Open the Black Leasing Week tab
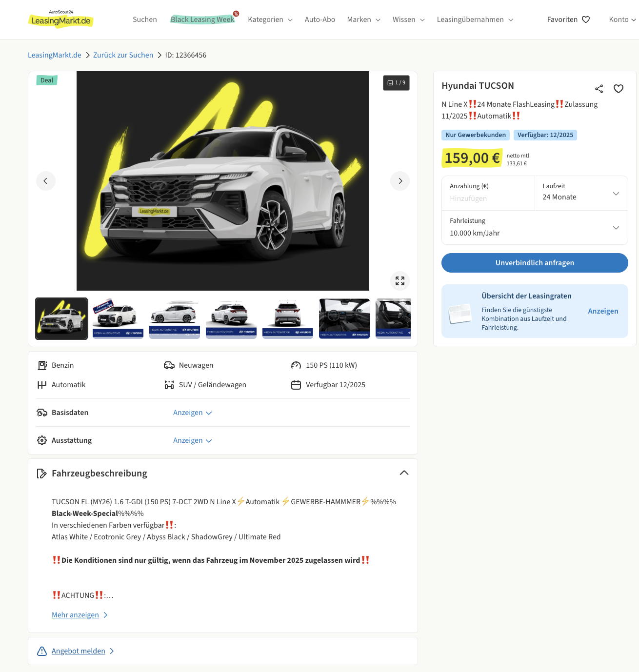 203,20
